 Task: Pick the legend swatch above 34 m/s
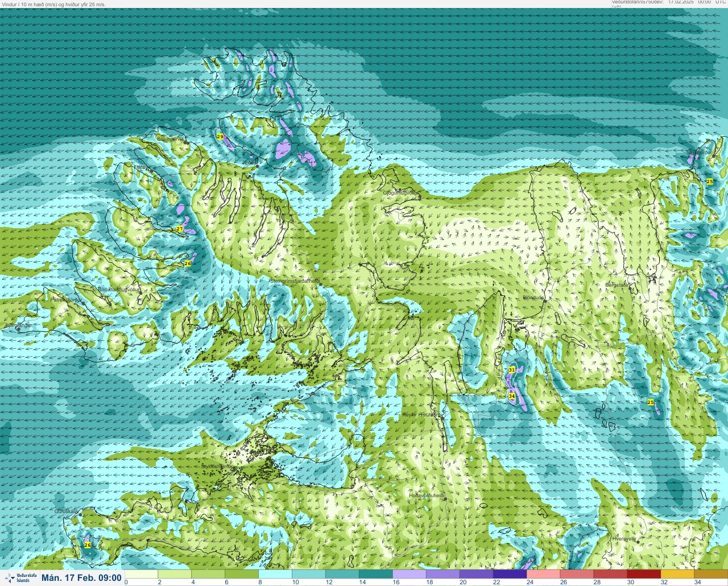(712, 574)
